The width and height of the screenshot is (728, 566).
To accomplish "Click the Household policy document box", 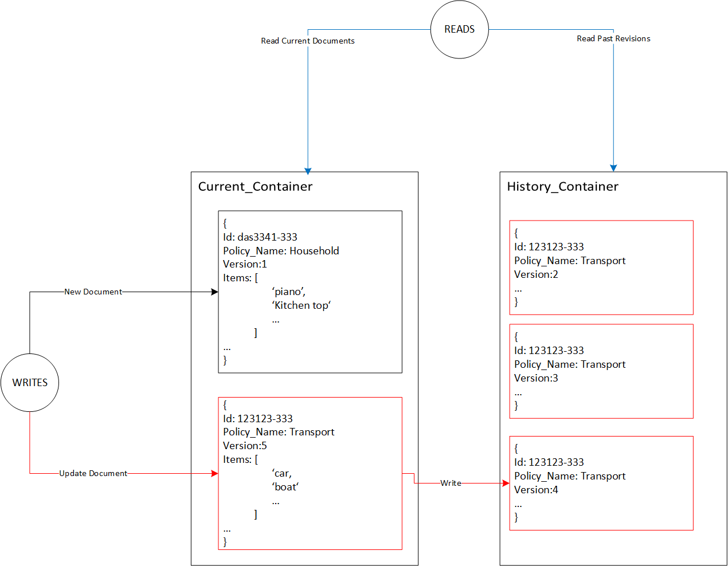I will click(x=310, y=292).
